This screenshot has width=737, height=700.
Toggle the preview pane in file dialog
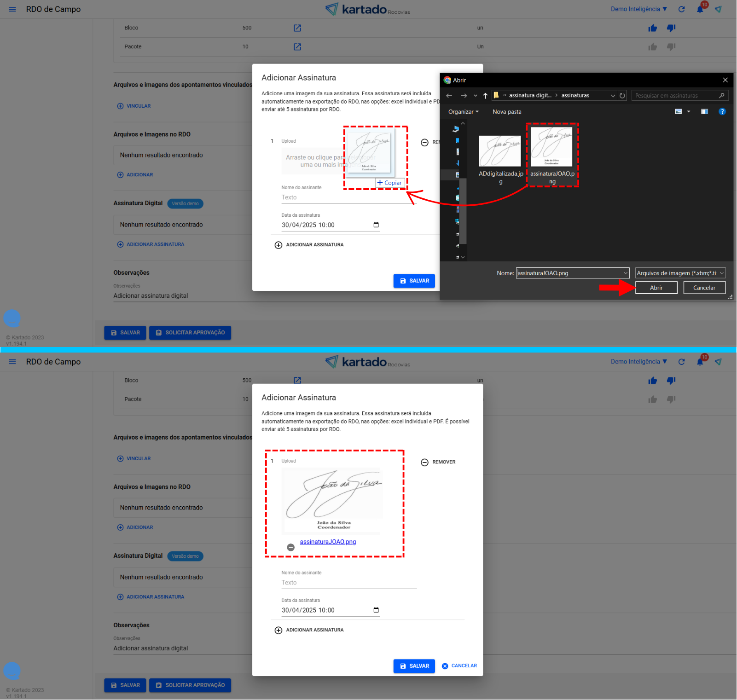(704, 112)
